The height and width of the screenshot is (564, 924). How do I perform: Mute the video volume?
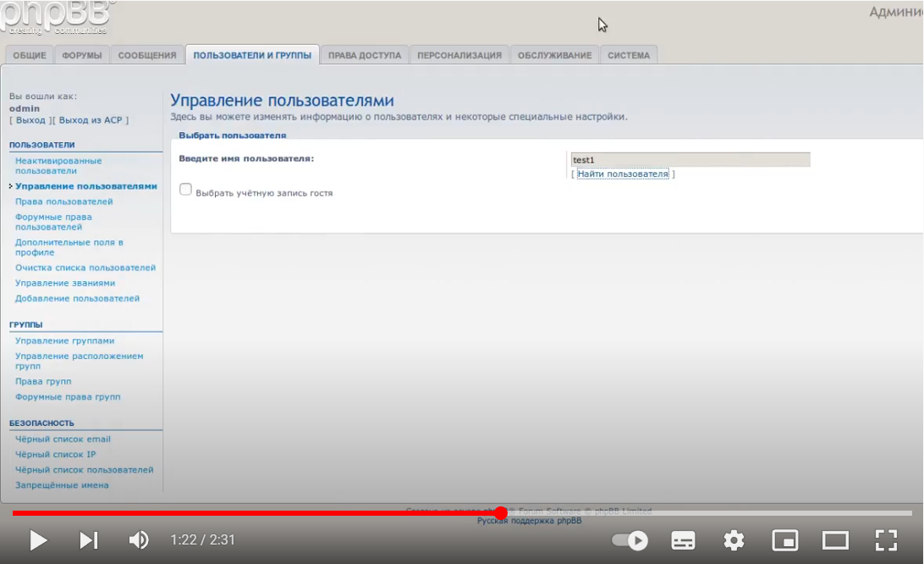tap(139, 539)
